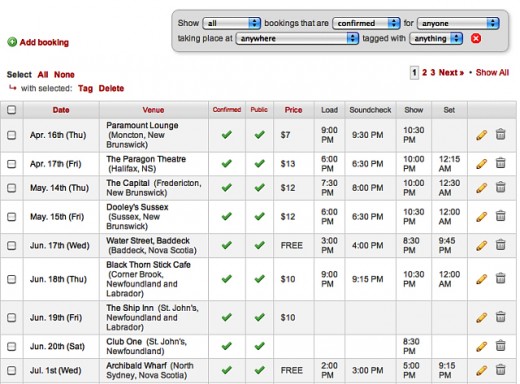Check the Apr. 16th (Thu) row checkbox
520x384 pixels.
[x=12, y=135]
